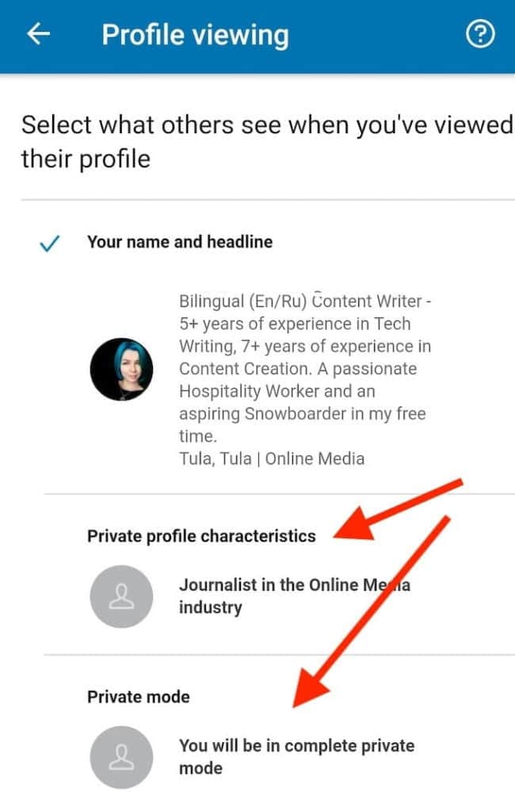Open the help question mark icon
The height and width of the screenshot is (812, 515).
[481, 33]
